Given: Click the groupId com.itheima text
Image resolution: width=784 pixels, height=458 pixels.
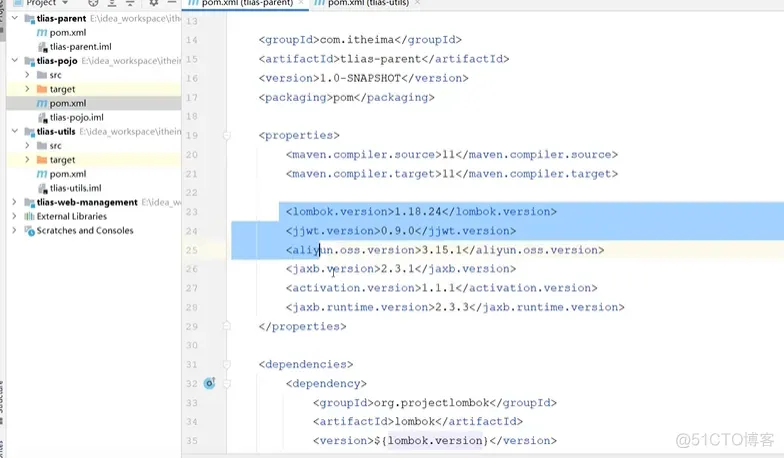Looking at the screenshot, I should [360, 40].
